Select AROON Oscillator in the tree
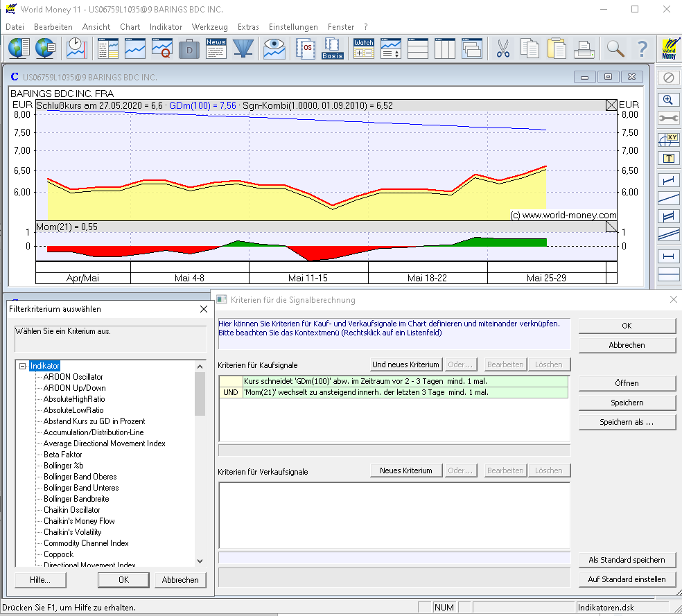 (x=73, y=377)
